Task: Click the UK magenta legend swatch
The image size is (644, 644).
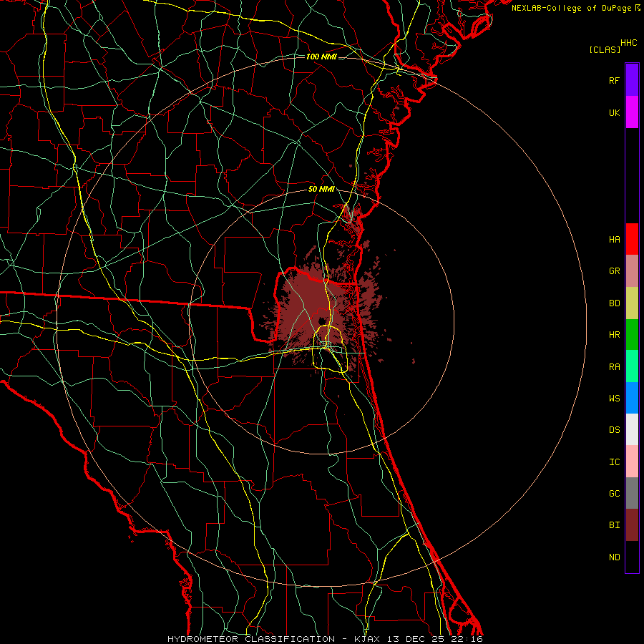Action: click(632, 112)
